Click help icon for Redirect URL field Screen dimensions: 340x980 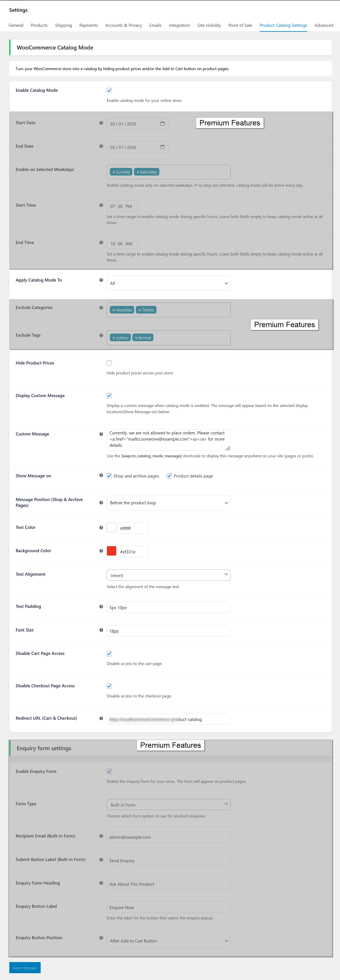[x=101, y=719]
